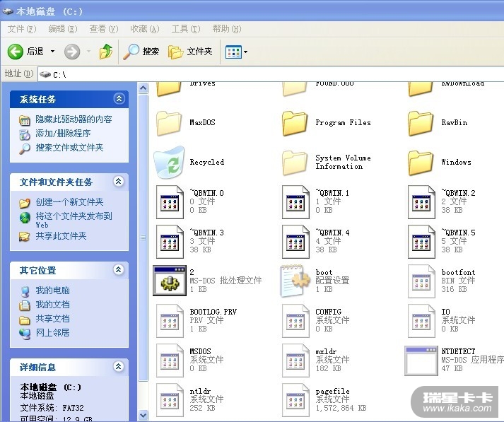Viewport: 504px width, 422px height.
Task: Select the RavBin folder icon
Action: (x=421, y=124)
